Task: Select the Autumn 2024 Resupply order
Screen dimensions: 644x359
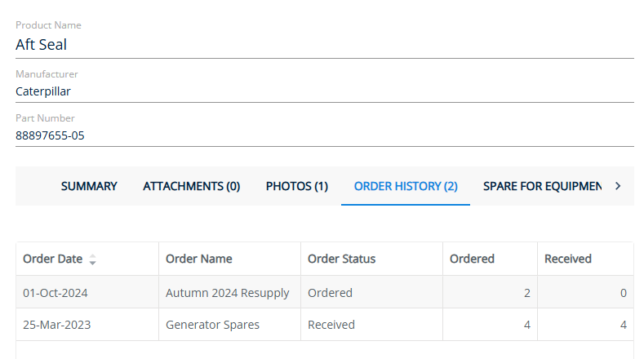Action: 228,292
